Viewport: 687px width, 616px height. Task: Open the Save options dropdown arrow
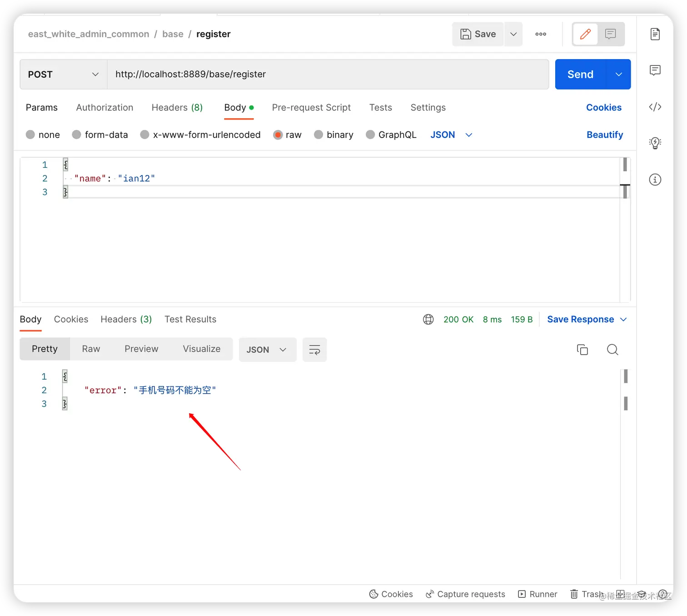[x=513, y=34]
